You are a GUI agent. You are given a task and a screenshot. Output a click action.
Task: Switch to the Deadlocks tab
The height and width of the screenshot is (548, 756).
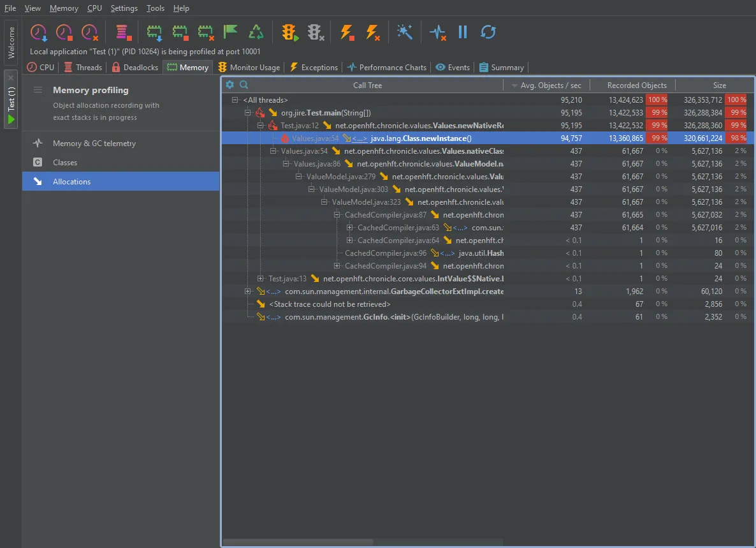135,68
